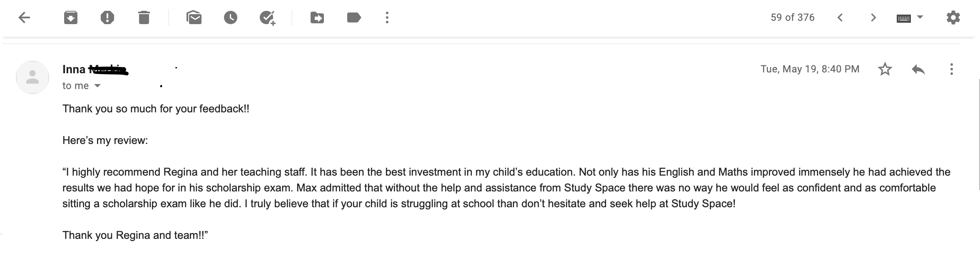This screenshot has width=980, height=258.
Task: Delete the email with trash icon
Action: (144, 17)
